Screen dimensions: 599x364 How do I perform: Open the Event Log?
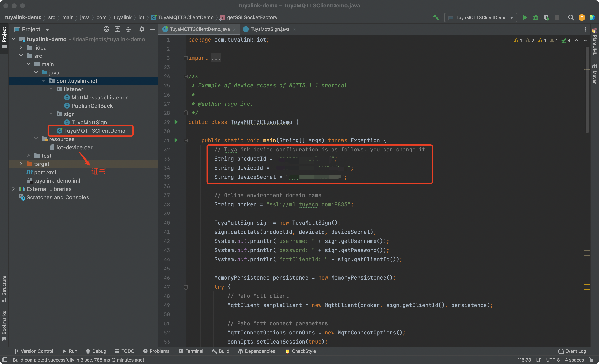point(572,351)
